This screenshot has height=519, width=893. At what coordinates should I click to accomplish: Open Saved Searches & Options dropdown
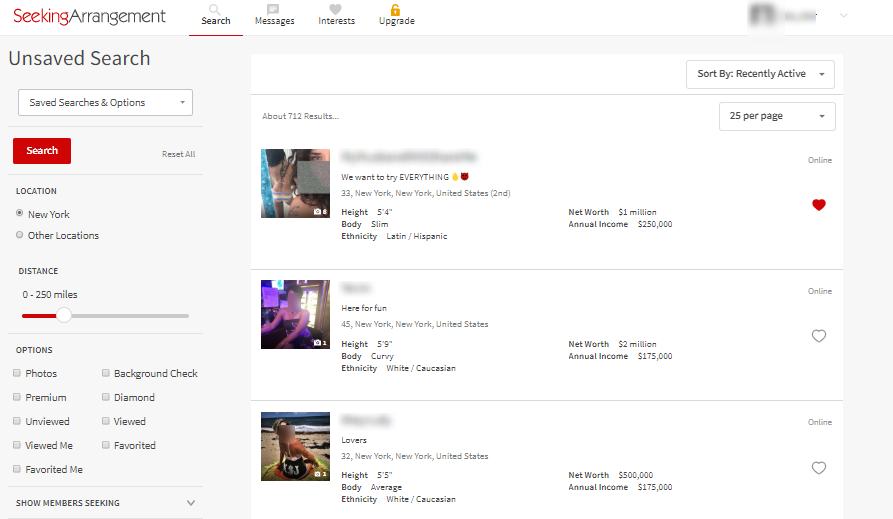coord(105,102)
